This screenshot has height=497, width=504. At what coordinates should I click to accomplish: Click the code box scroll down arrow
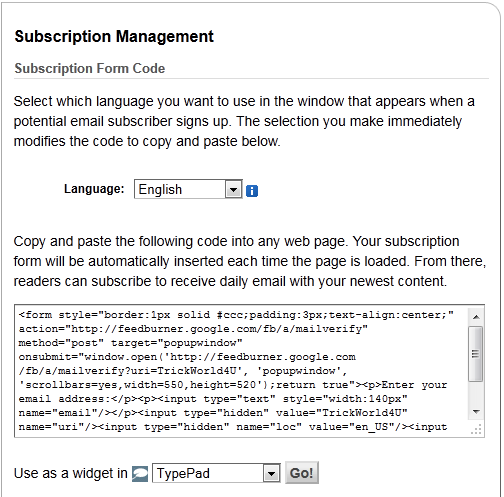tap(476, 412)
